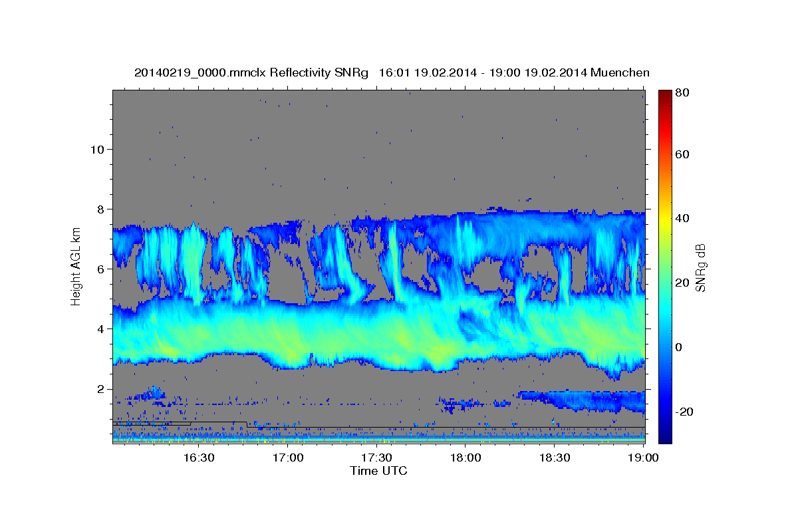Click the dark red top of the colorbar
The height and width of the screenshot is (532, 798).
pos(665,94)
